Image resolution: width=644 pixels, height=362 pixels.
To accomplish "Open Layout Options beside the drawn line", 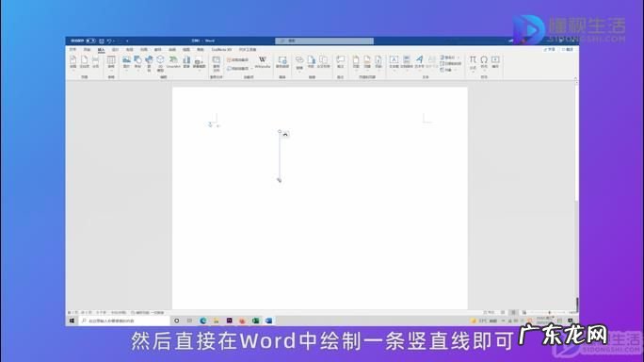I will click(x=285, y=135).
